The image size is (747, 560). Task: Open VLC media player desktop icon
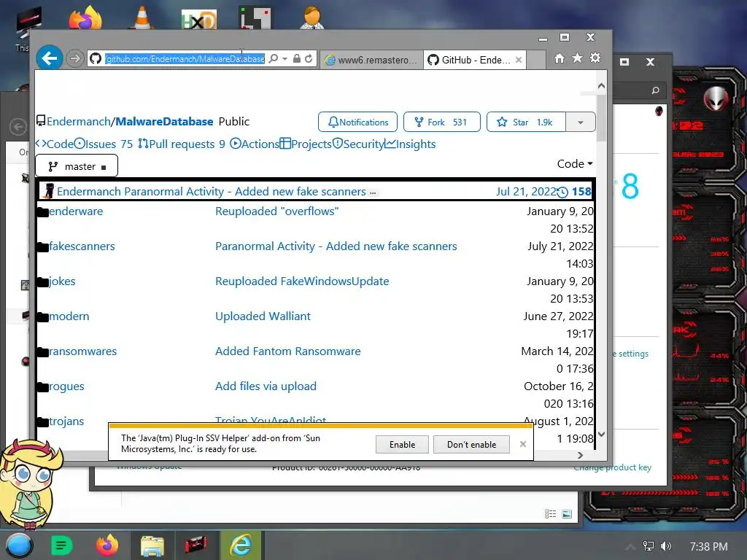pyautogui.click(x=142, y=17)
